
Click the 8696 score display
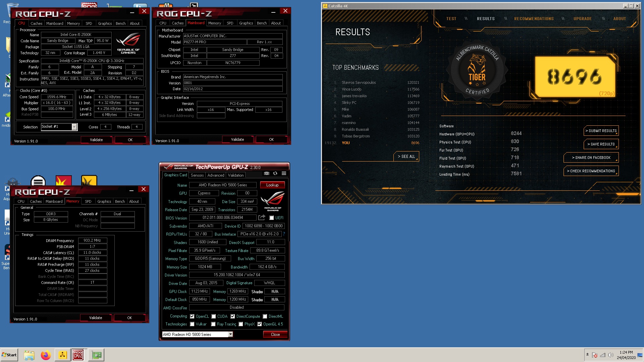pos(575,77)
